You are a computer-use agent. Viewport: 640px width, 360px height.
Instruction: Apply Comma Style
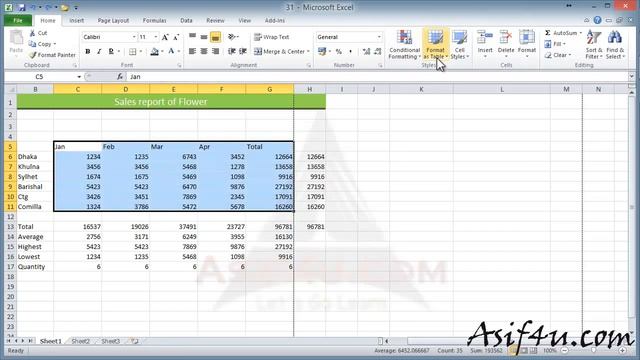[x=350, y=51]
